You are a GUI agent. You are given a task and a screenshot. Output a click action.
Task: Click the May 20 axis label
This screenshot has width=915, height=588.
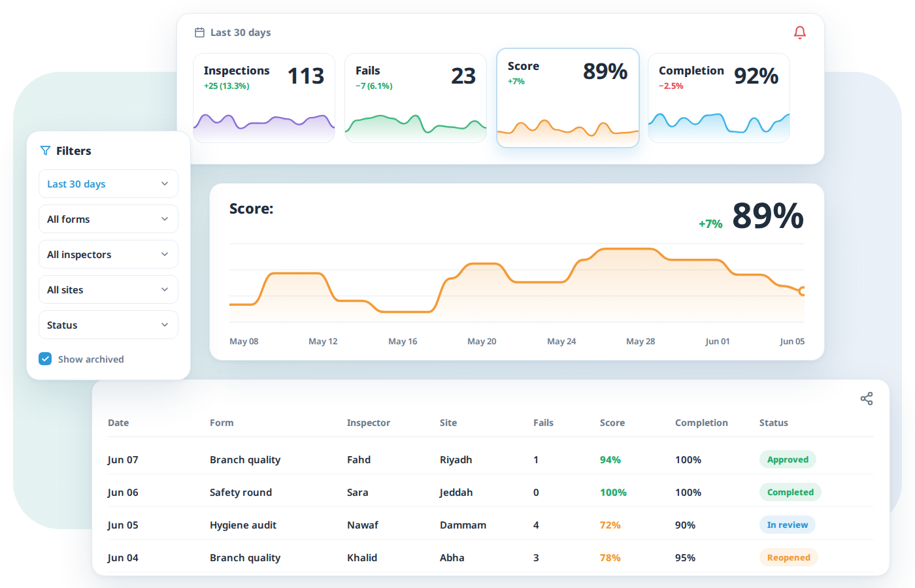pos(482,342)
